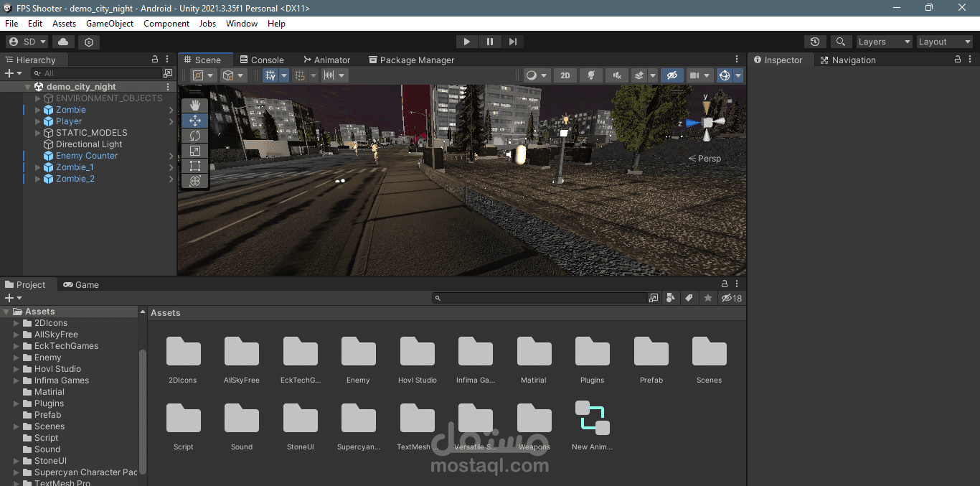Open the GameObject menu
Image resolution: width=980 pixels, height=486 pixels.
tap(110, 24)
